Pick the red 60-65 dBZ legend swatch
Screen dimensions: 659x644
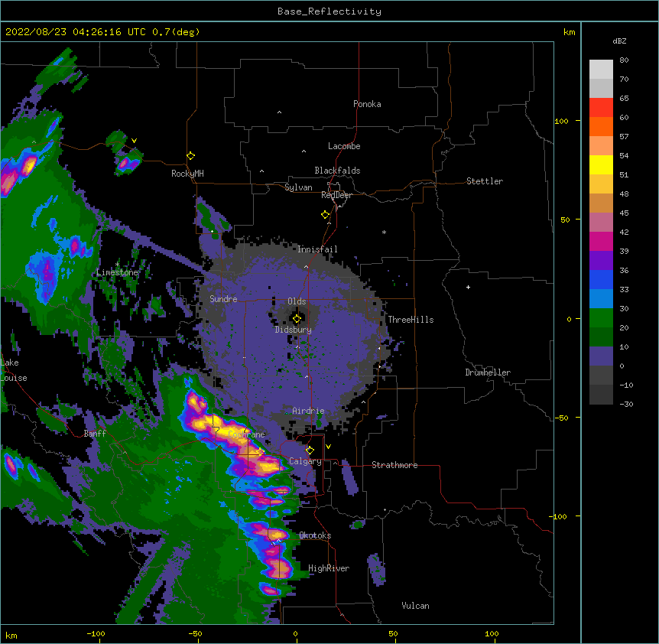601,107
